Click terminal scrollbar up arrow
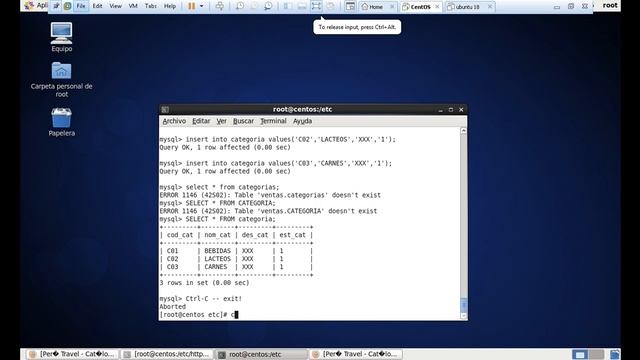The height and width of the screenshot is (360, 640). point(464,131)
